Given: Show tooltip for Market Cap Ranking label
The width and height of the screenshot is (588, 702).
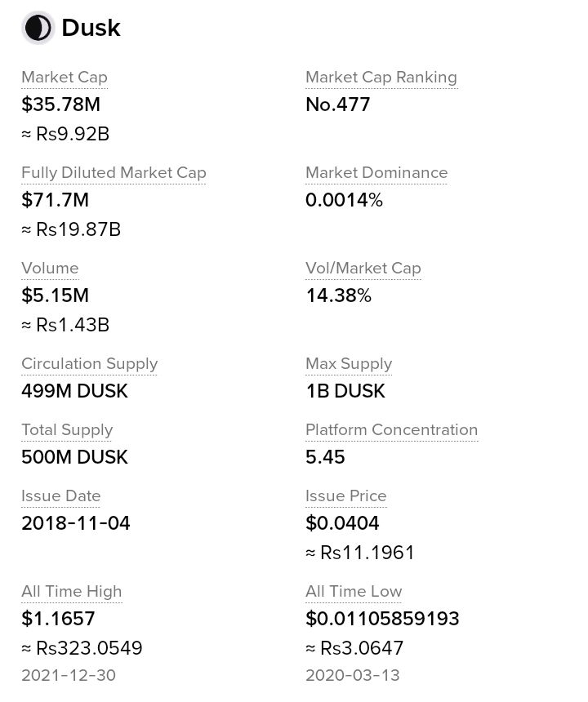Looking at the screenshot, I should click(381, 78).
